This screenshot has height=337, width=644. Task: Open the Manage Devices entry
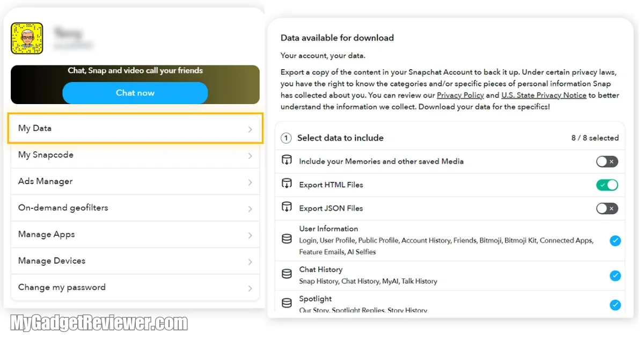click(135, 261)
